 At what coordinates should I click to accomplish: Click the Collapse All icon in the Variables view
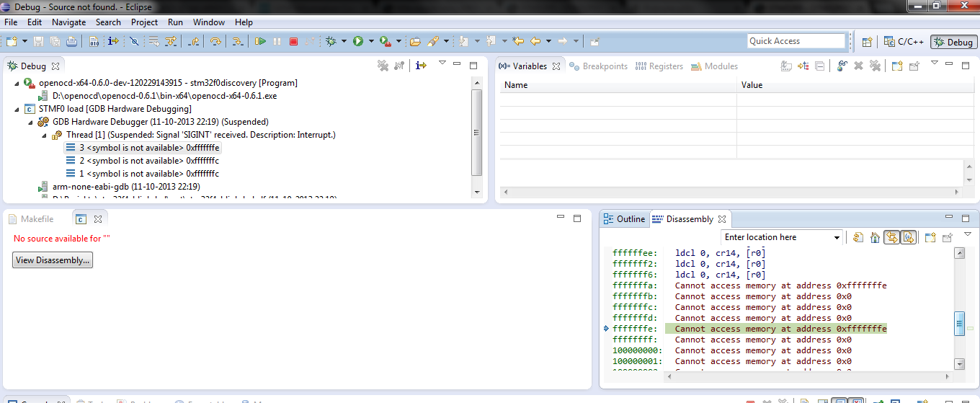[819, 66]
